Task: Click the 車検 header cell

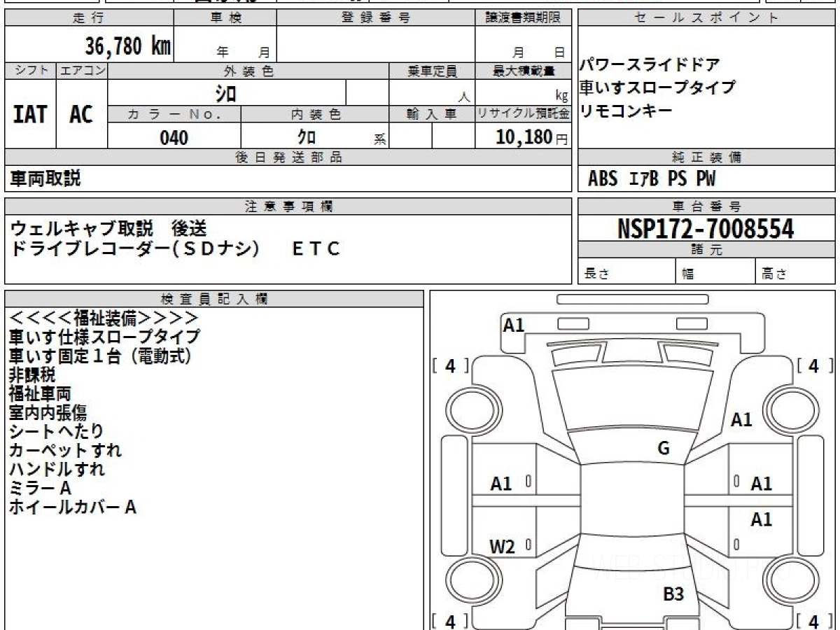Action: tap(225, 18)
